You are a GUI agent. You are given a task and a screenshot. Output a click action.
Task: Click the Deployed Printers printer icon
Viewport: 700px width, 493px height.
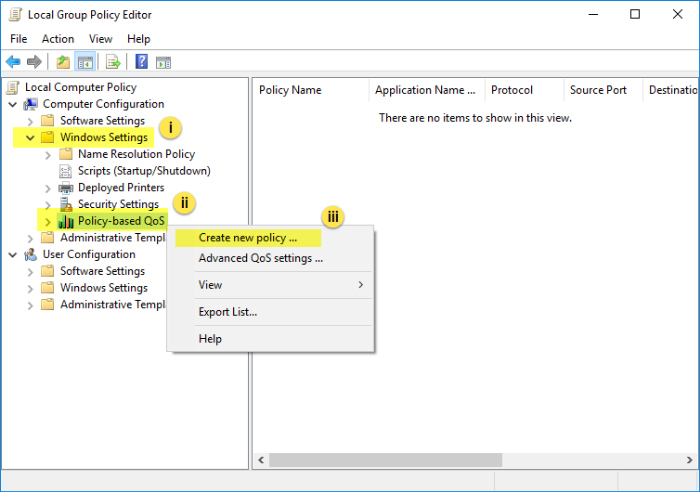pyautogui.click(x=66, y=187)
